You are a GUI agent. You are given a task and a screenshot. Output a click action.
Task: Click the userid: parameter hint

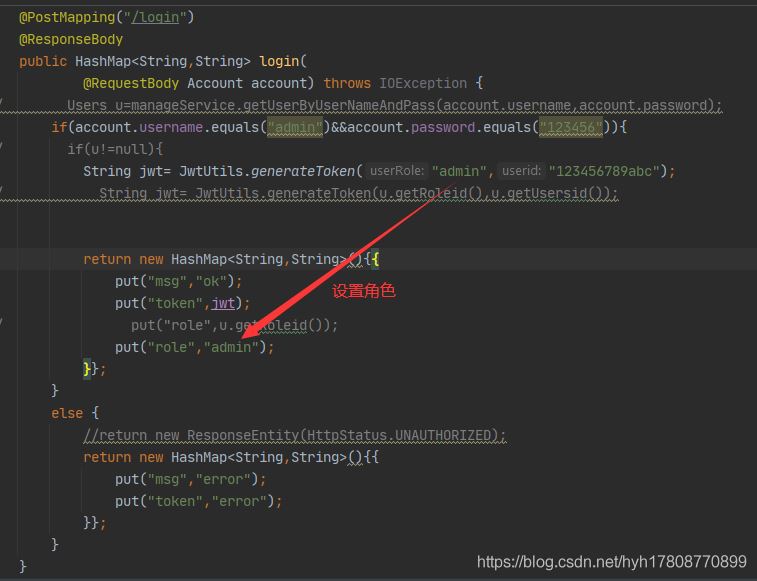pyautogui.click(x=521, y=171)
